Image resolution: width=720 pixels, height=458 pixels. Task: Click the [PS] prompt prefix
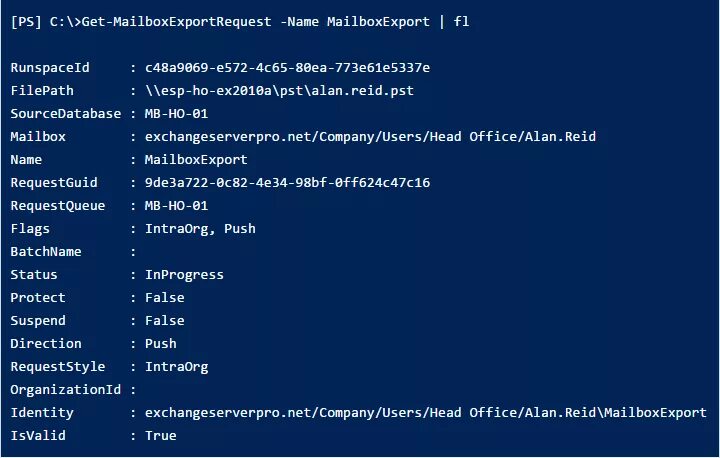pos(26,22)
